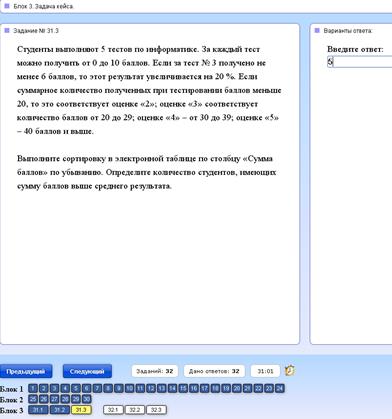Open question 2 in Блок 1
Viewport: 392px width, 419px height.
(44, 388)
